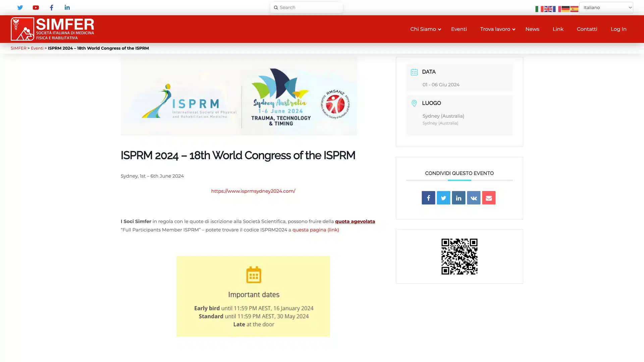Viewport: 644px width, 362px height.
Task: Switch language with the English flag
Action: [x=548, y=9]
